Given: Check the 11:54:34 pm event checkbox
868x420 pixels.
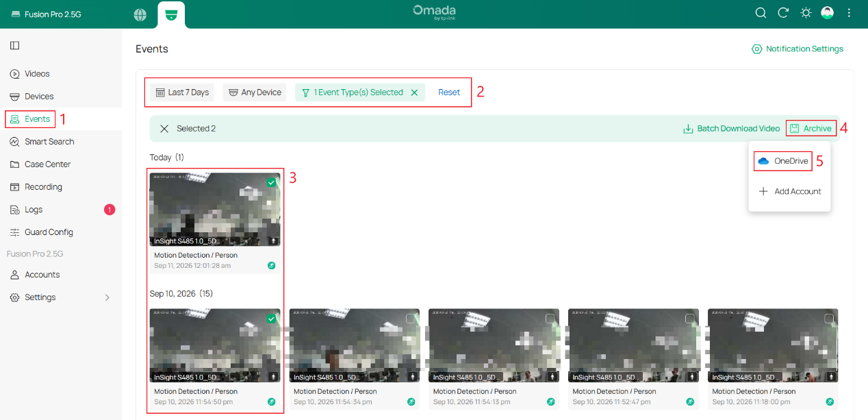Looking at the screenshot, I should [x=411, y=319].
